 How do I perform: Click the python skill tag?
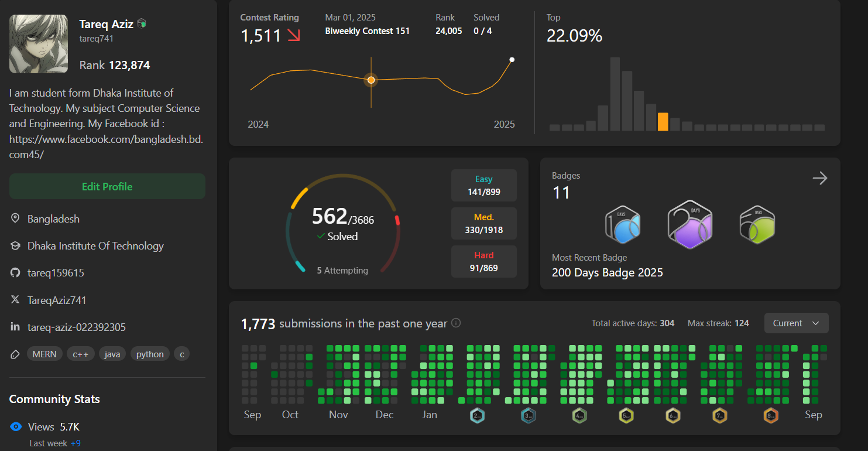[x=150, y=354]
